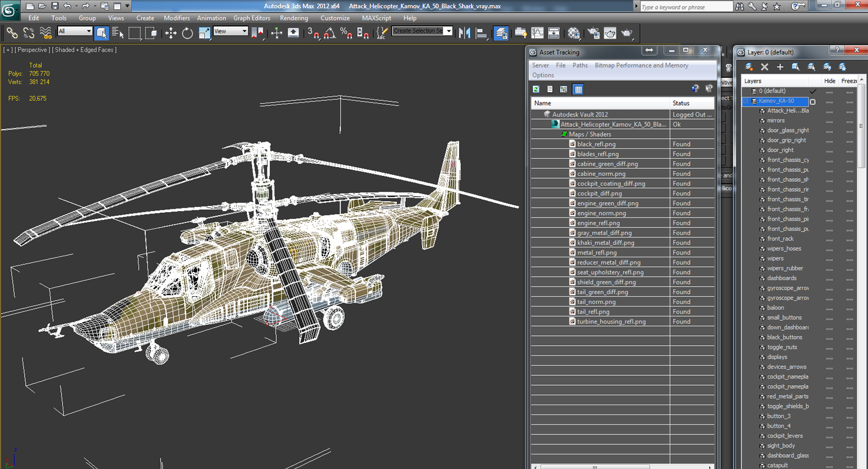Image resolution: width=868 pixels, height=469 pixels.
Task: Open the selection filter All dropdown
Action: click(x=75, y=31)
